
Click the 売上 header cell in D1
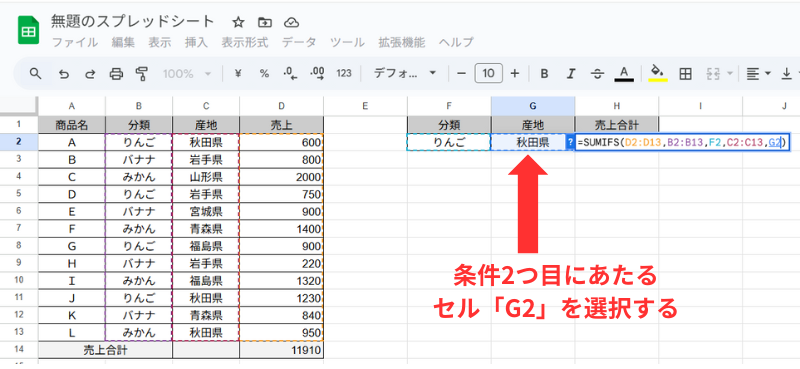click(x=282, y=124)
